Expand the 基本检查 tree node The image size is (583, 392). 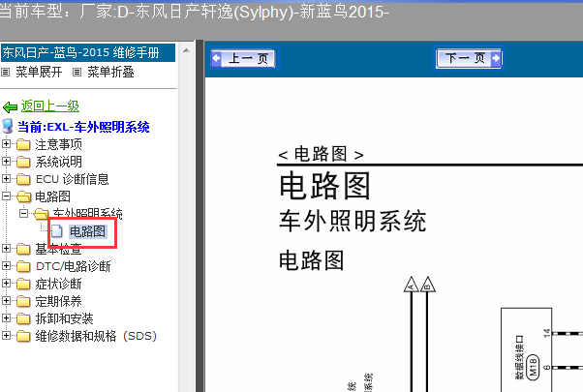point(6,248)
